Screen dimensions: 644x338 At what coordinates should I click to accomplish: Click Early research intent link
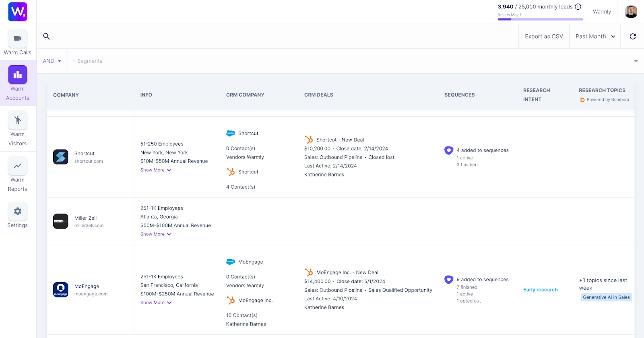coord(540,290)
